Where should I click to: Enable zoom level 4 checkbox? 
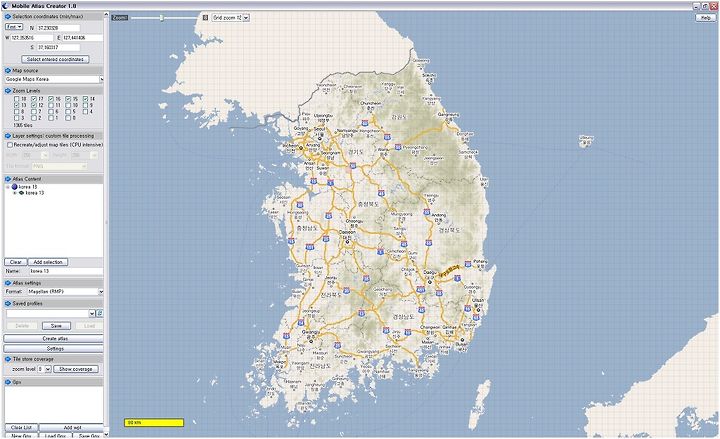point(85,112)
